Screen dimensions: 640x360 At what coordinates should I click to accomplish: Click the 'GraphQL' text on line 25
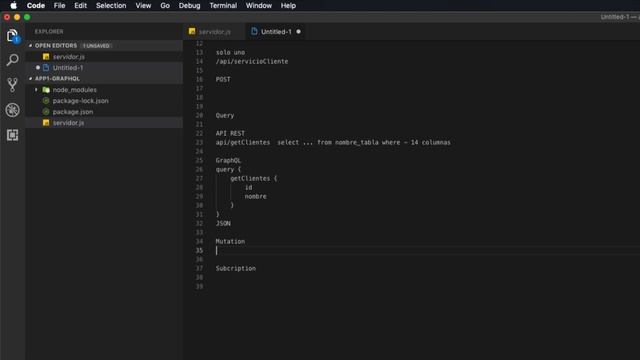click(x=228, y=160)
